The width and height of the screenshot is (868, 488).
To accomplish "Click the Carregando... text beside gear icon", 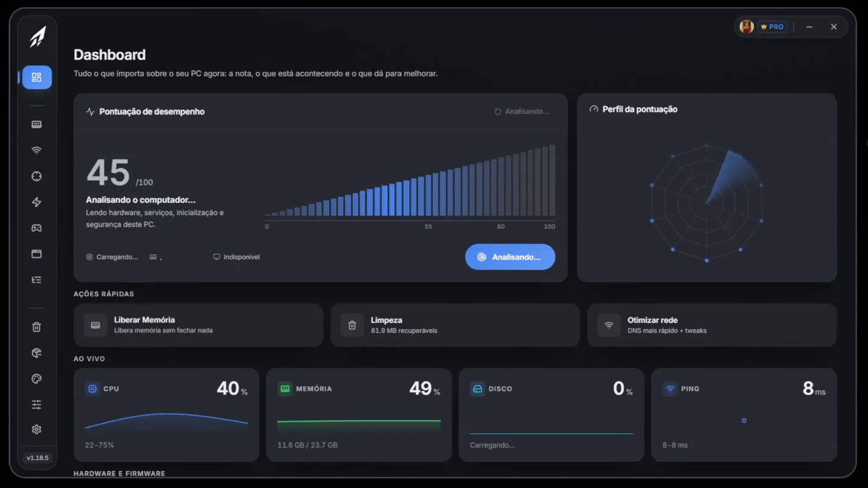I will click(x=117, y=257).
